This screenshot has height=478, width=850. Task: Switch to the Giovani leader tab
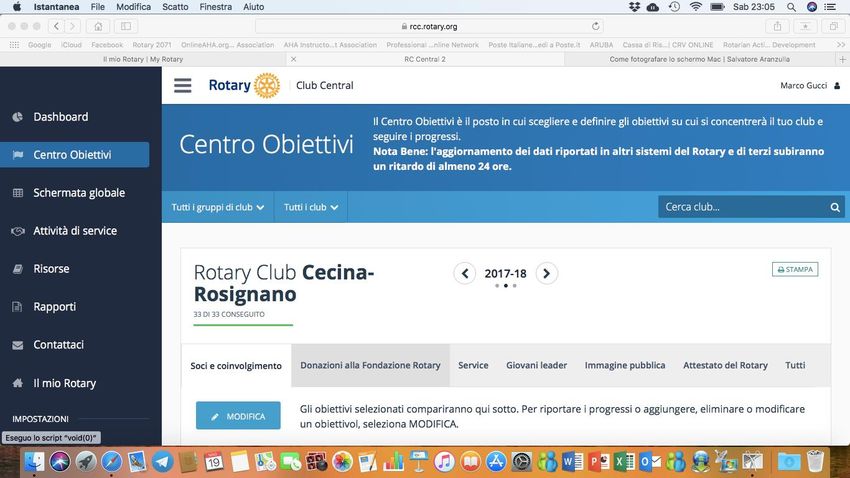[536, 366]
